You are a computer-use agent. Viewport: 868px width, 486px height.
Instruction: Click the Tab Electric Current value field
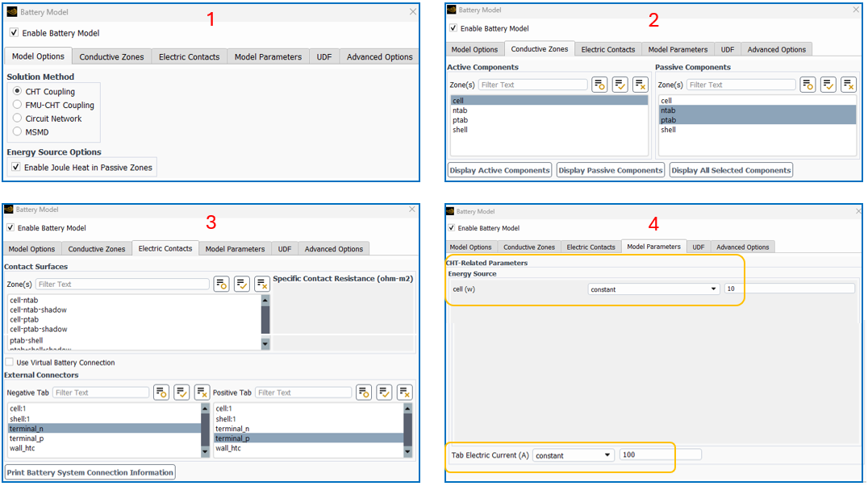(x=660, y=455)
